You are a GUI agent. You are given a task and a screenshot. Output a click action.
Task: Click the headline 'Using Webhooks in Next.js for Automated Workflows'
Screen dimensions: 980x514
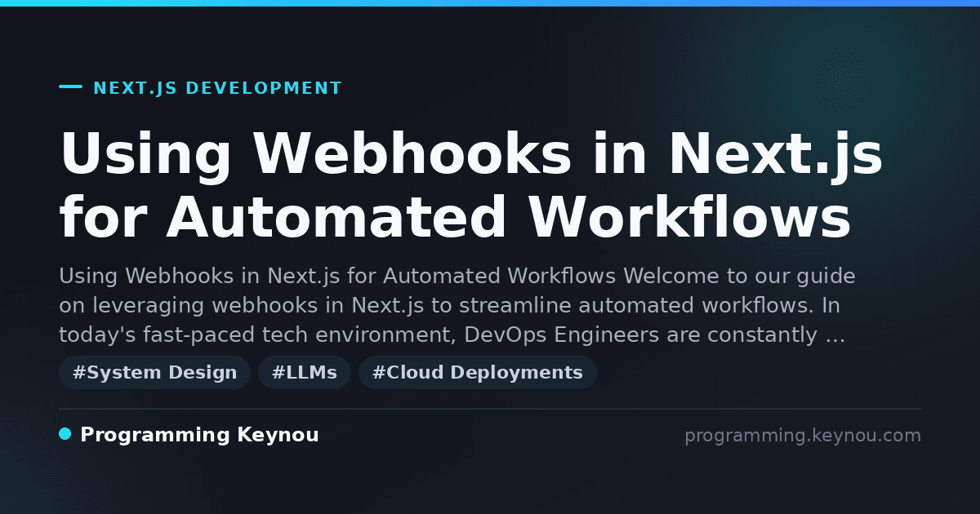click(471, 185)
